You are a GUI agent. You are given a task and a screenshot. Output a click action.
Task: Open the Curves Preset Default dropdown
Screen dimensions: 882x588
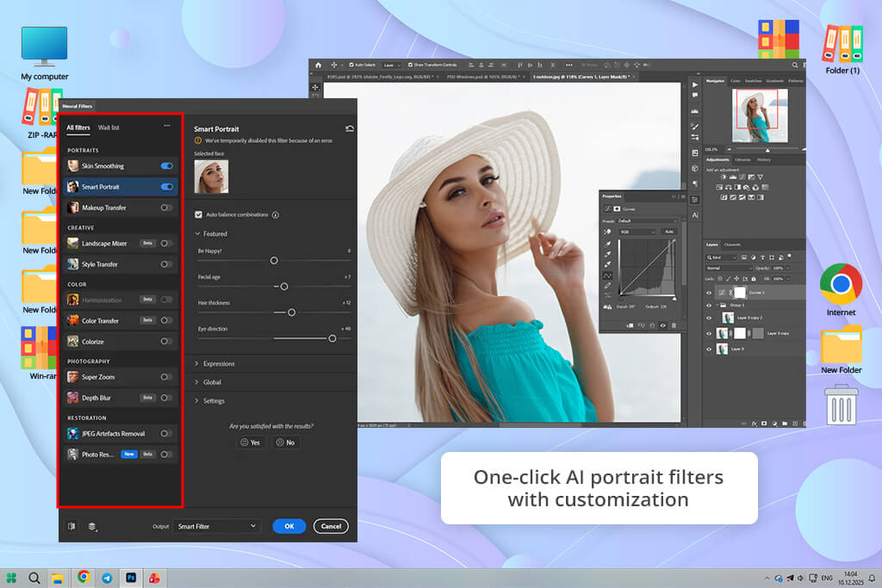[648, 221]
